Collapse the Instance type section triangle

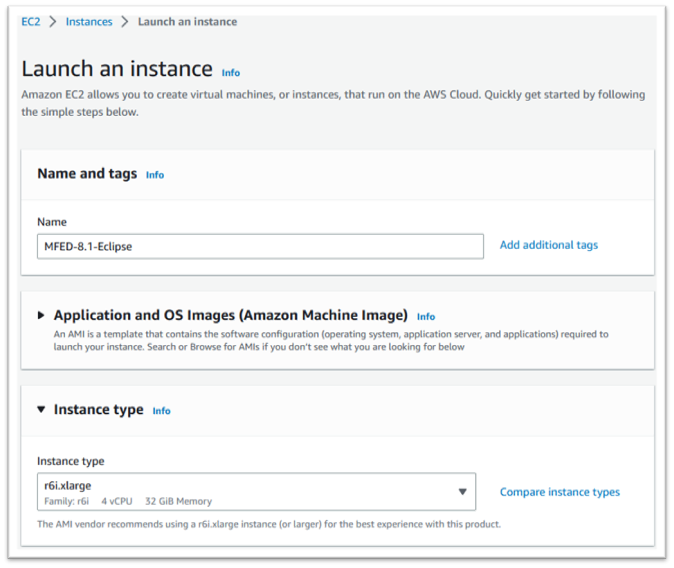pyautogui.click(x=41, y=410)
